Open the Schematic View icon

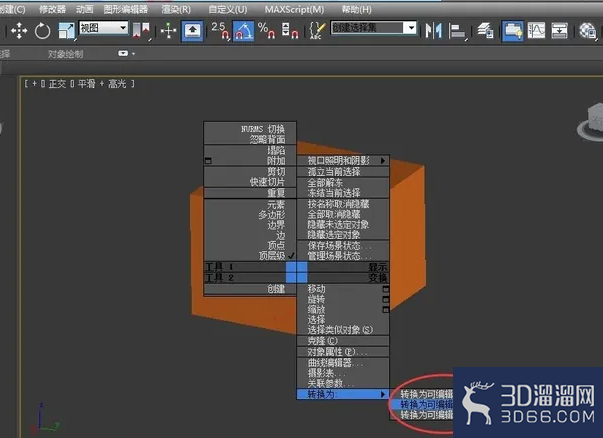pyautogui.click(x=559, y=31)
